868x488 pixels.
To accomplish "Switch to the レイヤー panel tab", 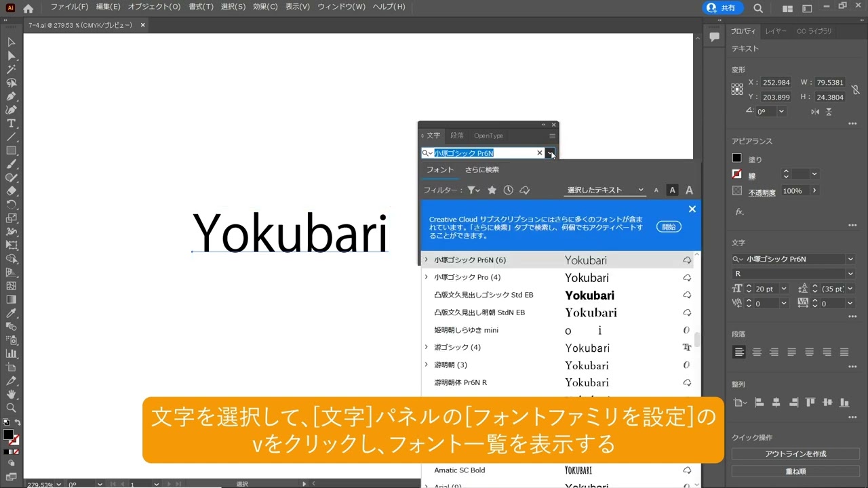I will [x=776, y=31].
